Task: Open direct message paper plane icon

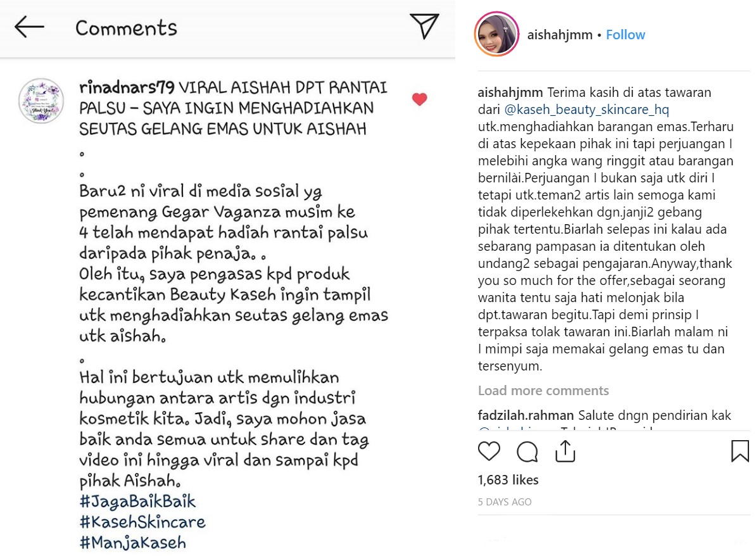Action: (424, 25)
